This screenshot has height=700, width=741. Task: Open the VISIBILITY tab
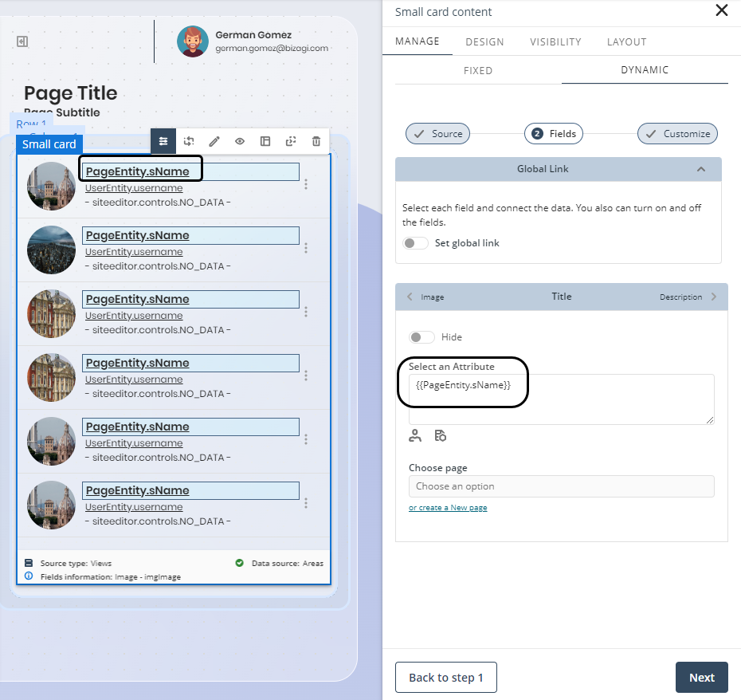(x=556, y=41)
